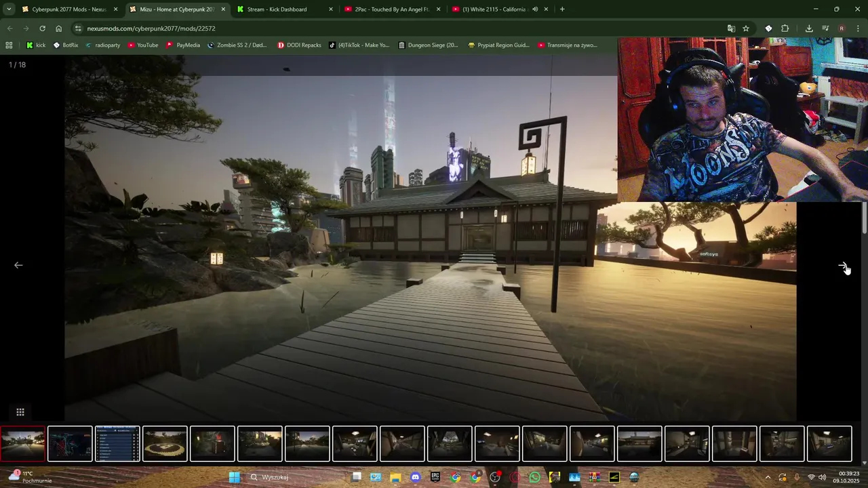The width and height of the screenshot is (868, 488).
Task: Open radioparty bookmark
Action: click(x=102, y=45)
